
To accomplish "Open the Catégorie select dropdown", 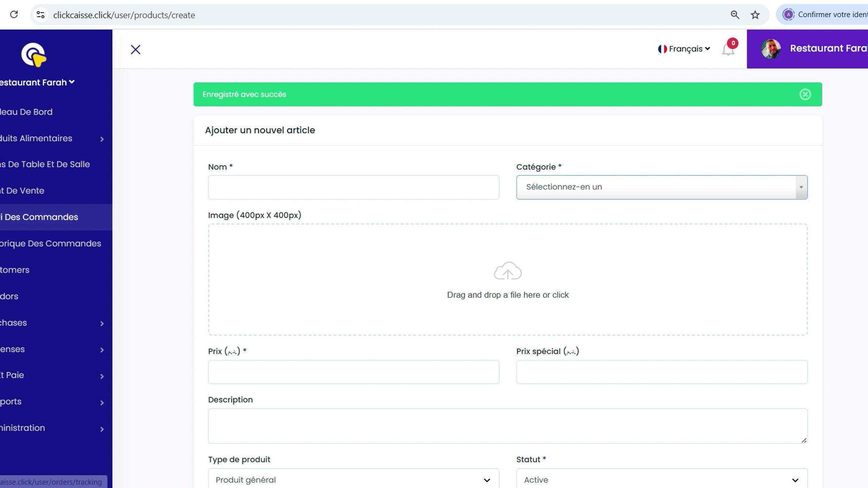I will 662,187.
